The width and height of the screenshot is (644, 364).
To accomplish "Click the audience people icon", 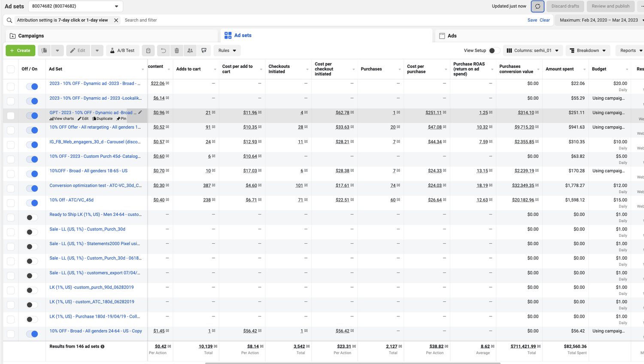I will point(190,51).
